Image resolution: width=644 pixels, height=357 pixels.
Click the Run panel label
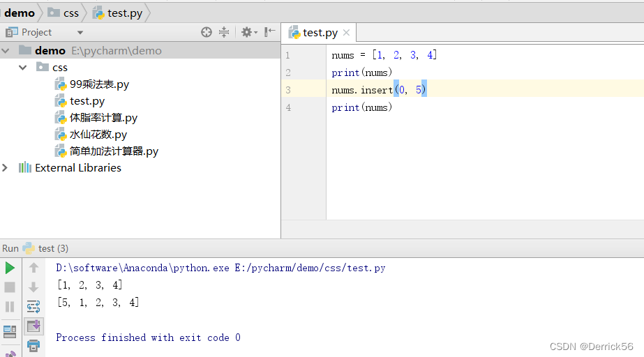(x=10, y=248)
